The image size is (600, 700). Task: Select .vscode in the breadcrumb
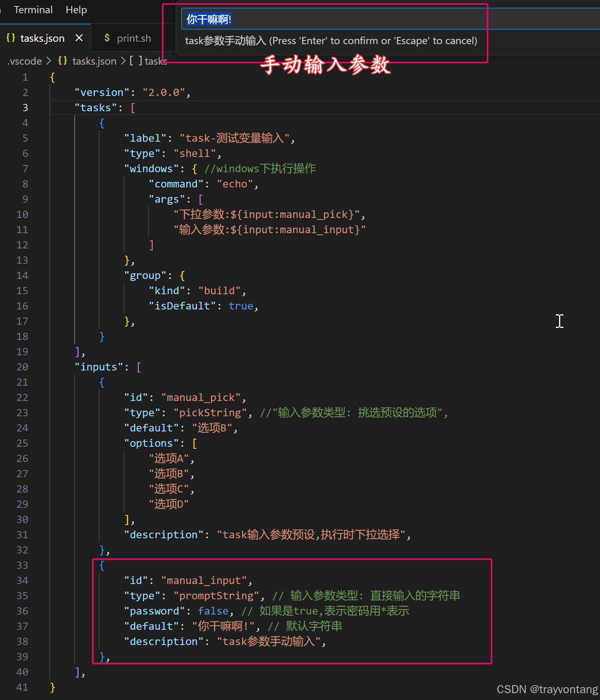pyautogui.click(x=25, y=61)
